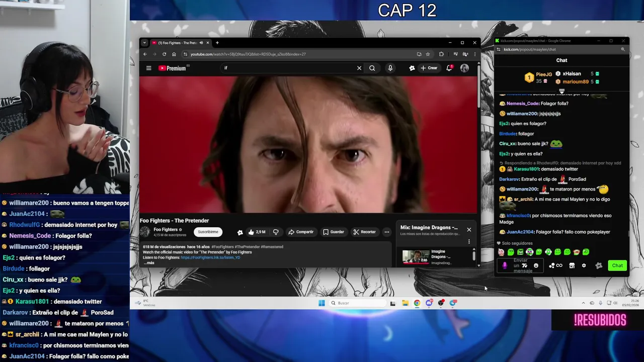Close the Mix Imagine Dragons playlist panel
This screenshot has height=362, width=644.
coord(469,230)
